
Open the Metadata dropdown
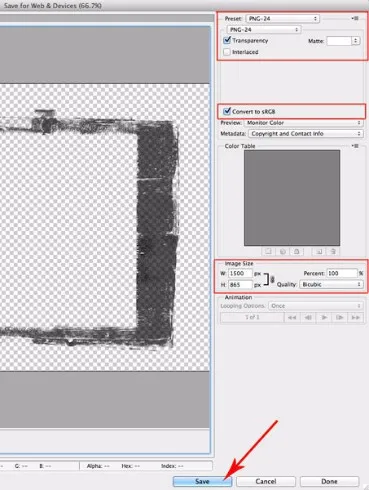[x=305, y=134]
